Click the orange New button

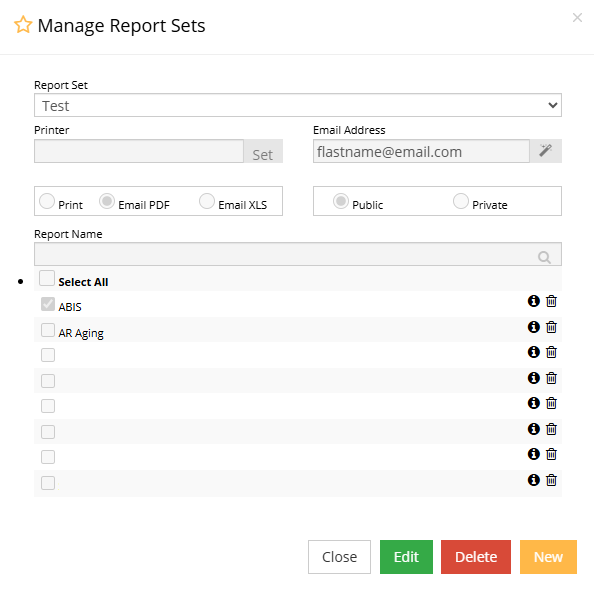[548, 557]
